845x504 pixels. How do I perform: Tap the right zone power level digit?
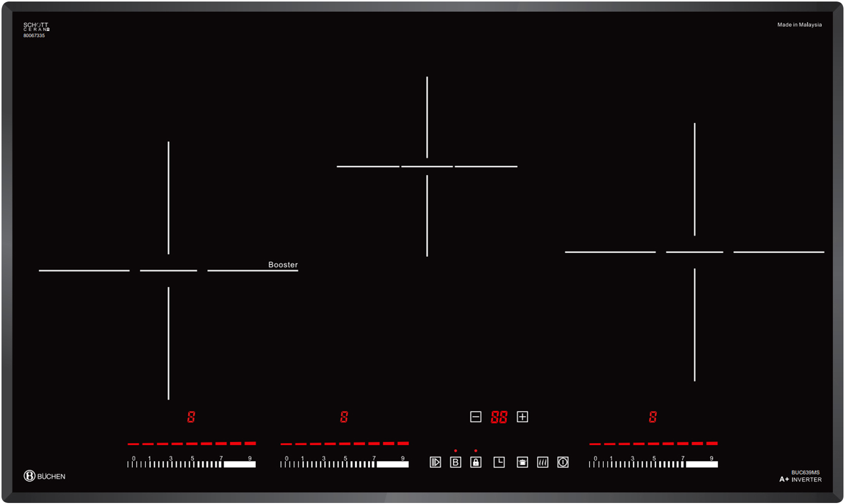[x=652, y=417]
